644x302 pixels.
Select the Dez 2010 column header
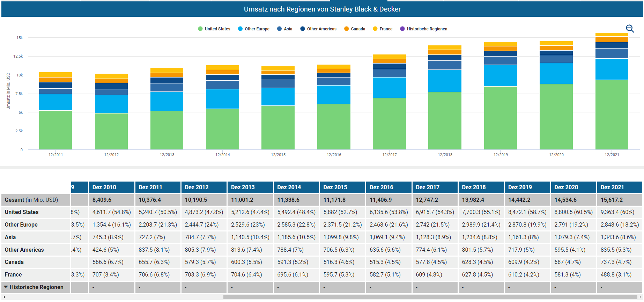pos(111,187)
